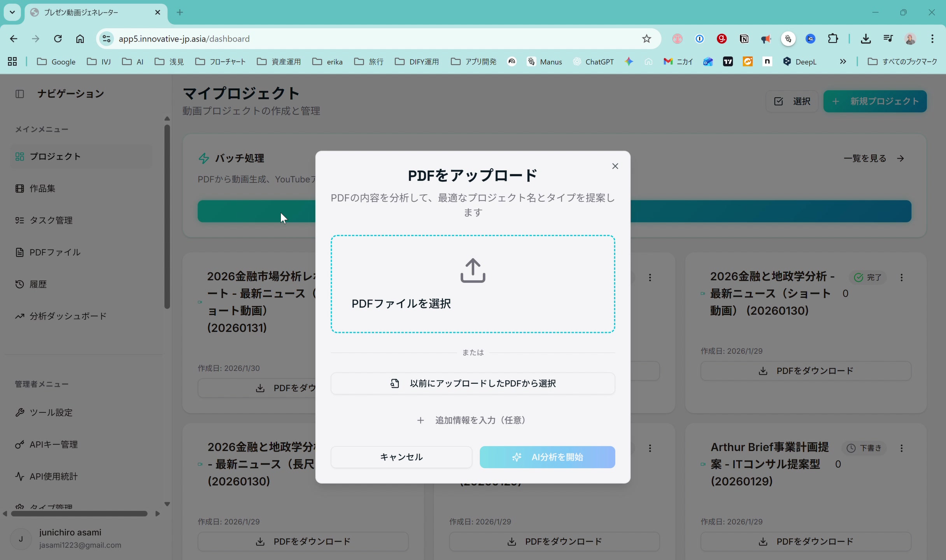
Task: Open APIキー管理 in the admin menu
Action: click(54, 444)
